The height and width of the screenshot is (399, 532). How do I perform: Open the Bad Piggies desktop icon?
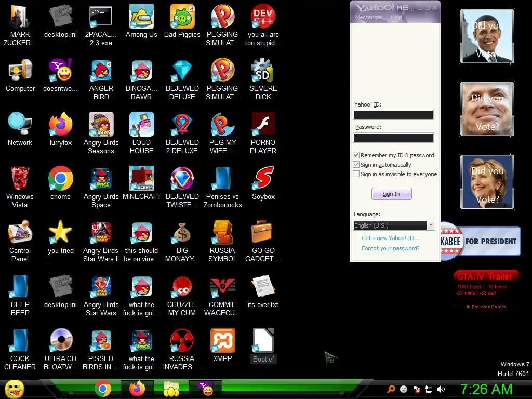(x=182, y=21)
